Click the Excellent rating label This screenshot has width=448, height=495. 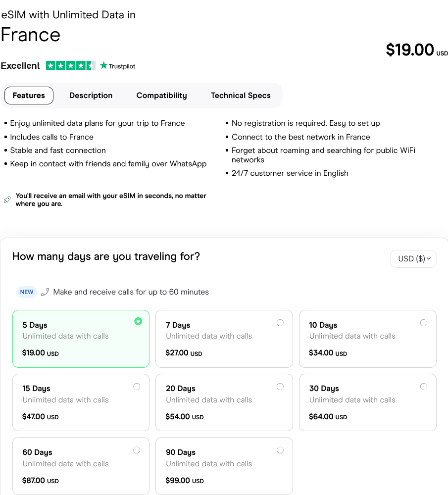[20, 65]
